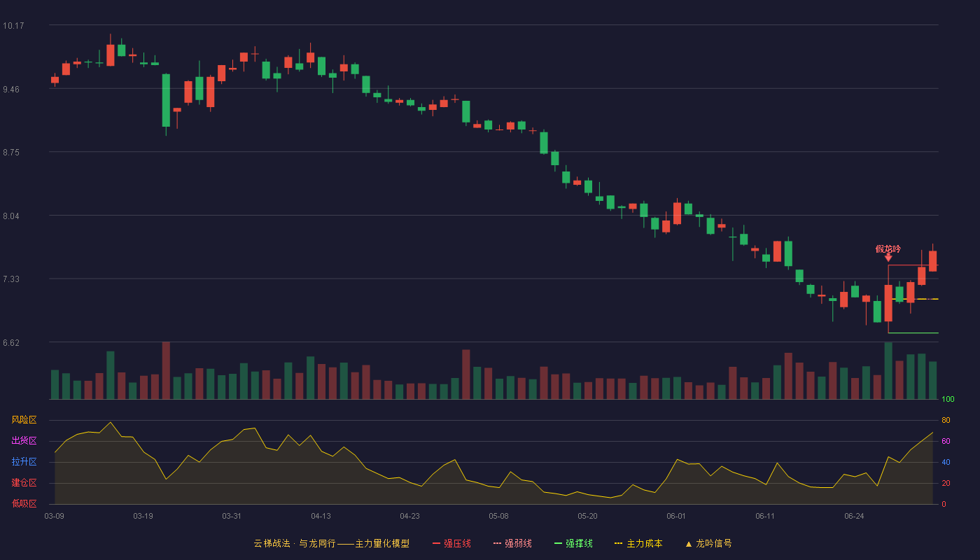Click the 100 indicator scale value
Image resolution: width=980 pixels, height=560 pixels.
948,400
